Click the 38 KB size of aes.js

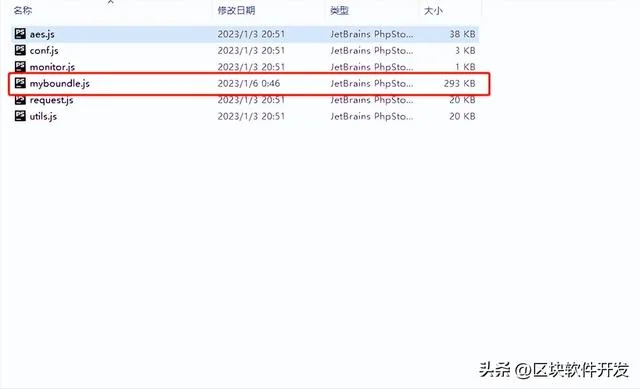[x=462, y=34]
